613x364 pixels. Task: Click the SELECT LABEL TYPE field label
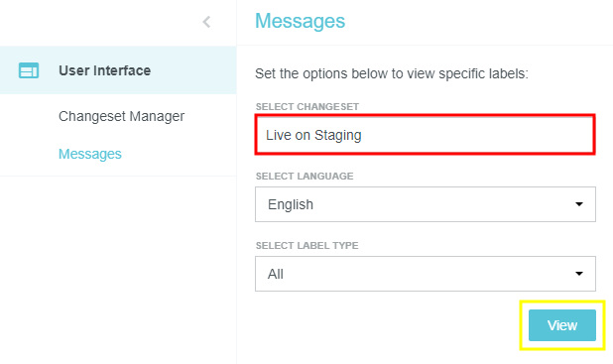click(306, 246)
